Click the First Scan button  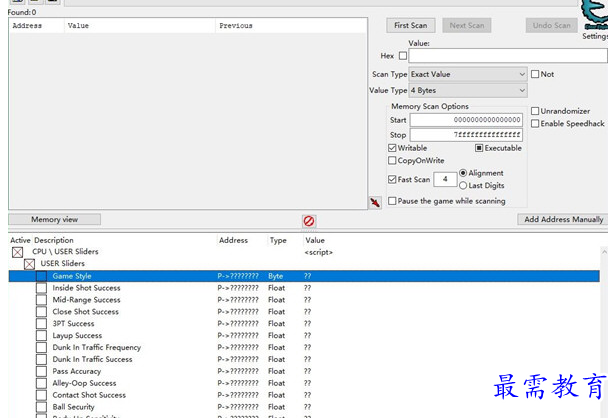(410, 25)
